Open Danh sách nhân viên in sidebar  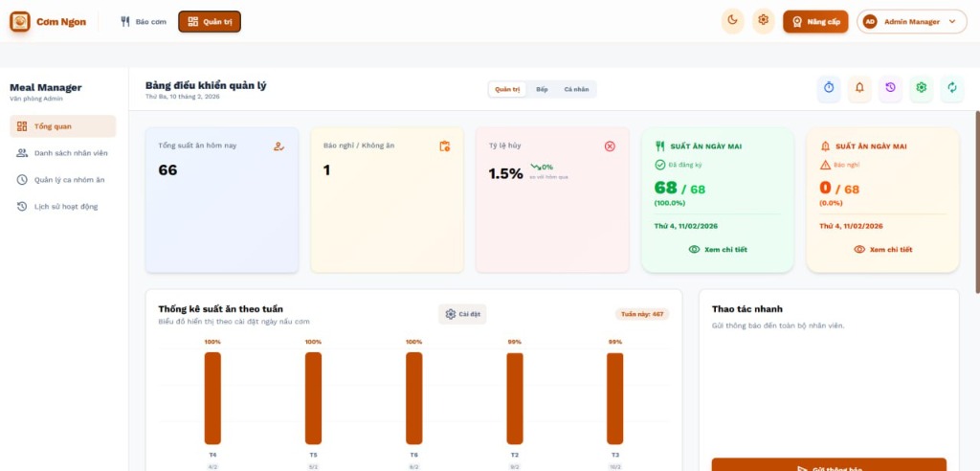pyautogui.click(x=69, y=153)
